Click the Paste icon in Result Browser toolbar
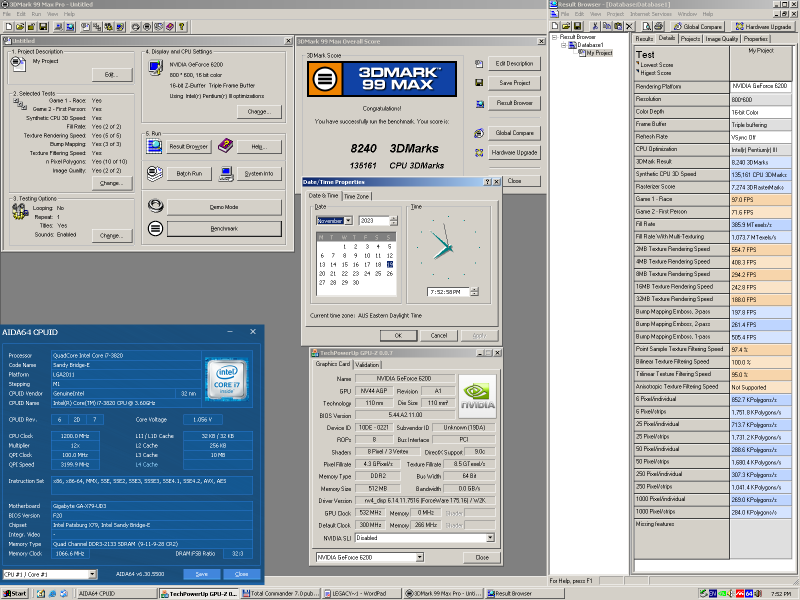Screen dimensions: 800x600 pyautogui.click(x=618, y=26)
